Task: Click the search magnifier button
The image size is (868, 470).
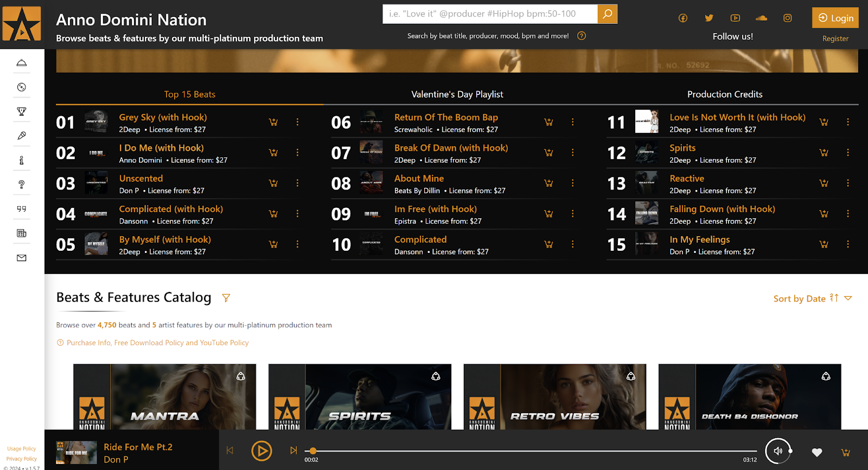Action: (608, 14)
